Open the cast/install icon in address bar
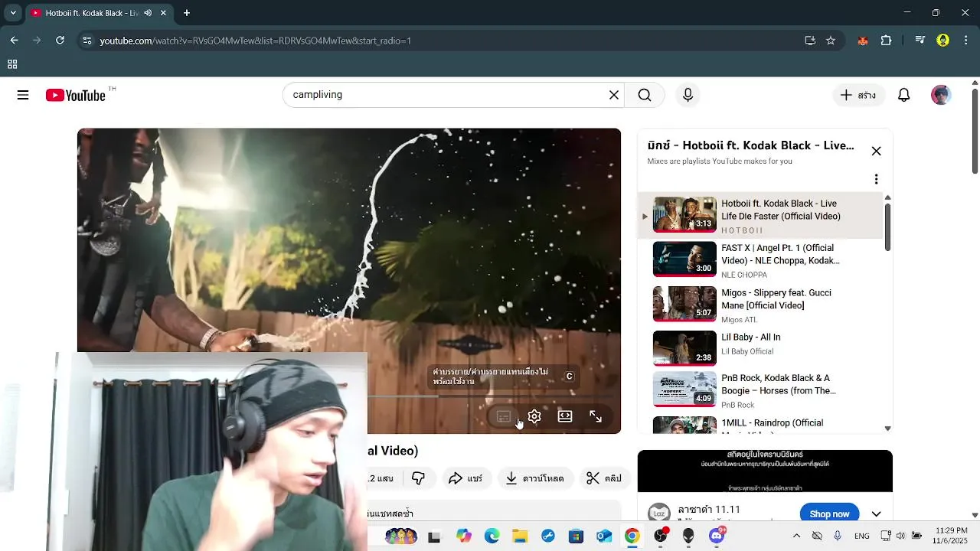The width and height of the screenshot is (980, 551). point(810,41)
